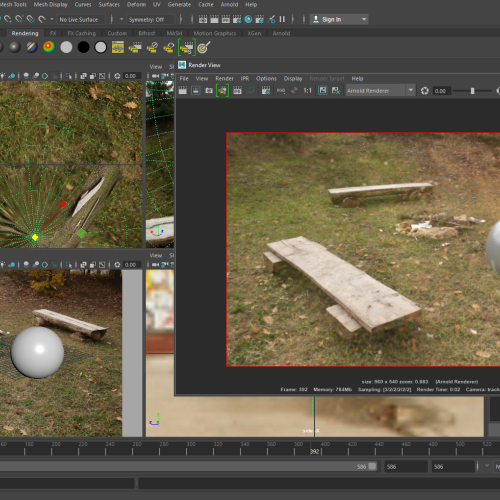This screenshot has height=500, width=500.
Task: Click the light grey Lambert sphere shelf icon
Action: tap(66, 47)
